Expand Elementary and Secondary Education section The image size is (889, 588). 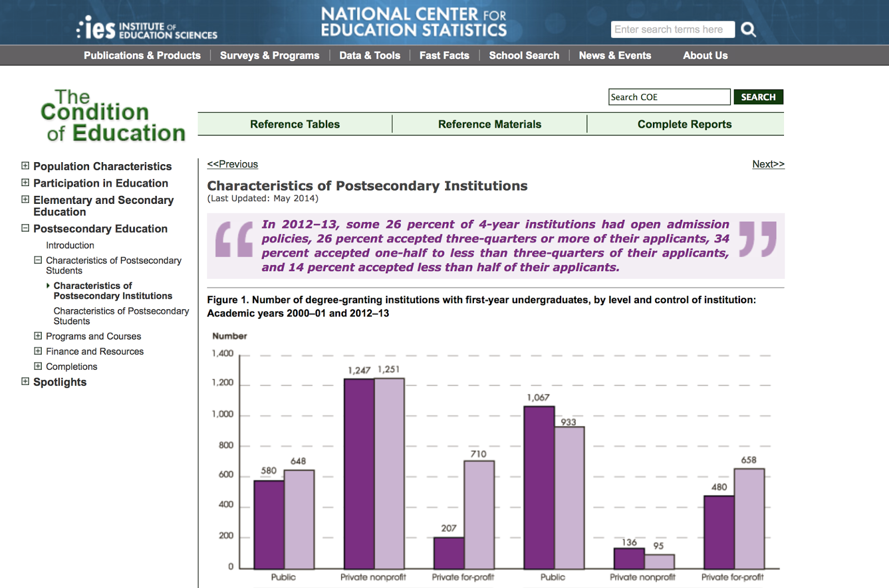pyautogui.click(x=25, y=199)
